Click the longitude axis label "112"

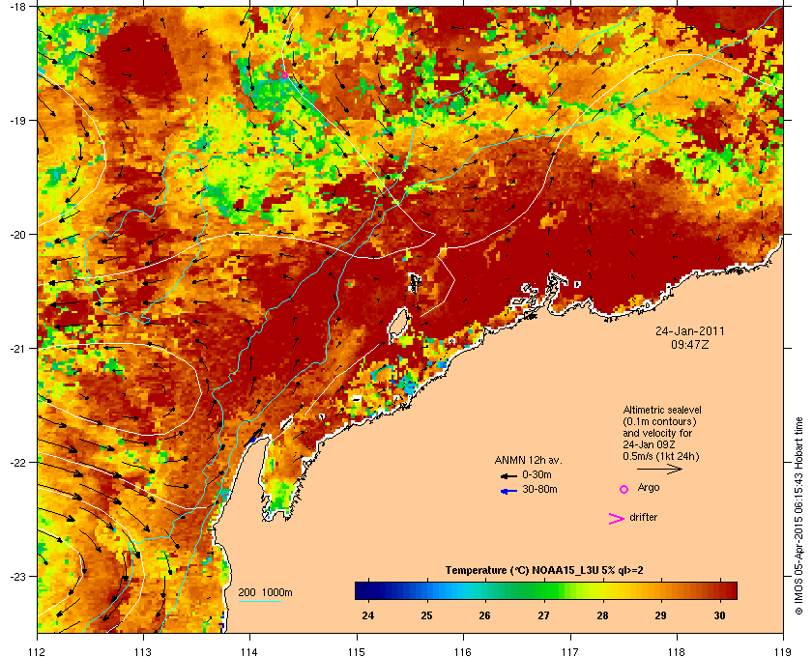pyautogui.click(x=38, y=651)
